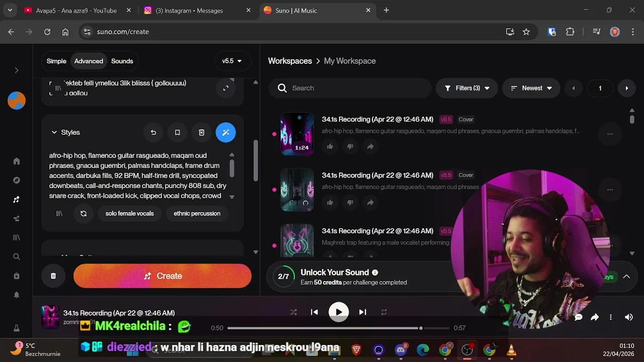The image size is (644, 362).
Task: Open the Search magnifier icon in sidebar
Action: [17, 256]
